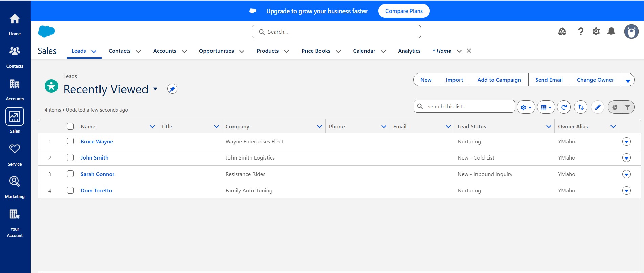The image size is (644, 273).
Task: Select the Bruce Wayne row checkbox
Action: pyautogui.click(x=70, y=141)
